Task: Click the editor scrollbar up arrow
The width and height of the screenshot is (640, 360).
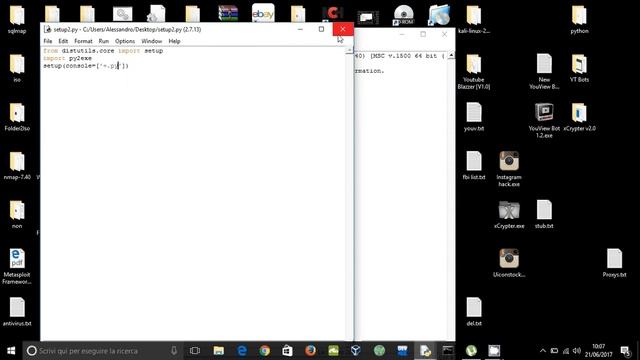Action: coord(349,50)
